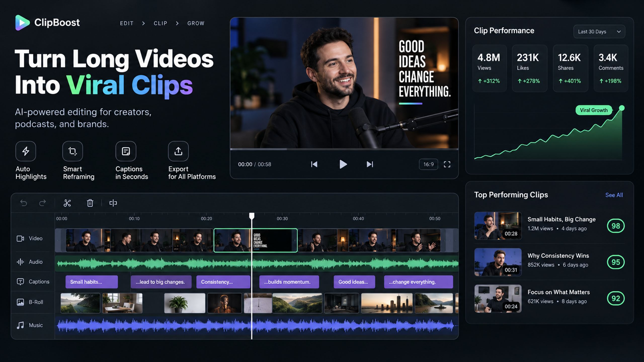The image size is (644, 362).
Task: Click the Viral Growth chart label
Action: (594, 110)
